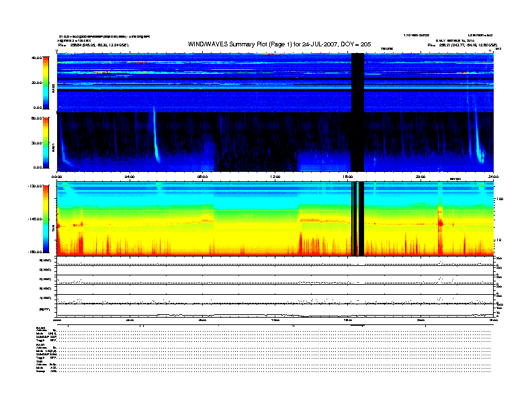Viewport: 532px width, 411px height.
Task: Click the 08:00 tick label below RAD1
Action: pyautogui.click(x=202, y=177)
